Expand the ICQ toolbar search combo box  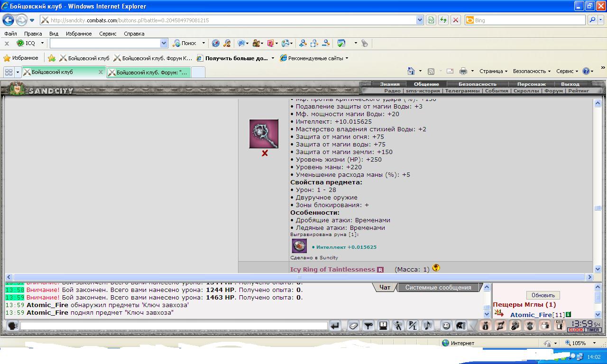pyautogui.click(x=164, y=43)
